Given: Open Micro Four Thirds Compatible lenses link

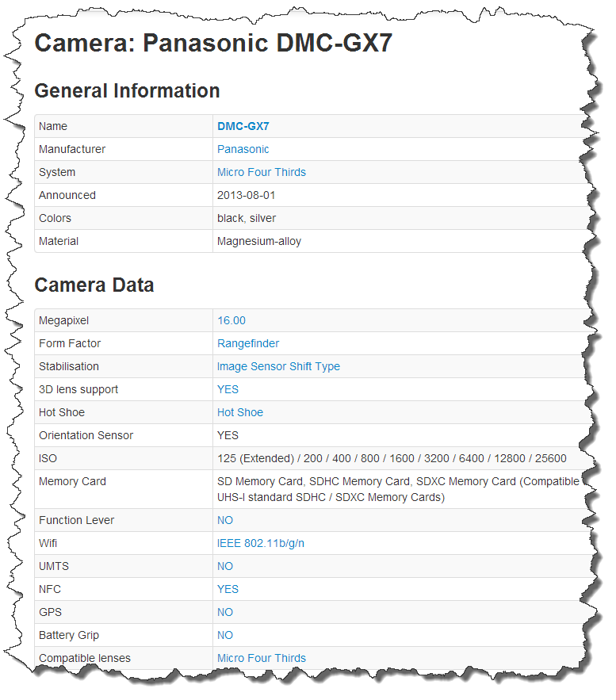Looking at the screenshot, I should 261,658.
